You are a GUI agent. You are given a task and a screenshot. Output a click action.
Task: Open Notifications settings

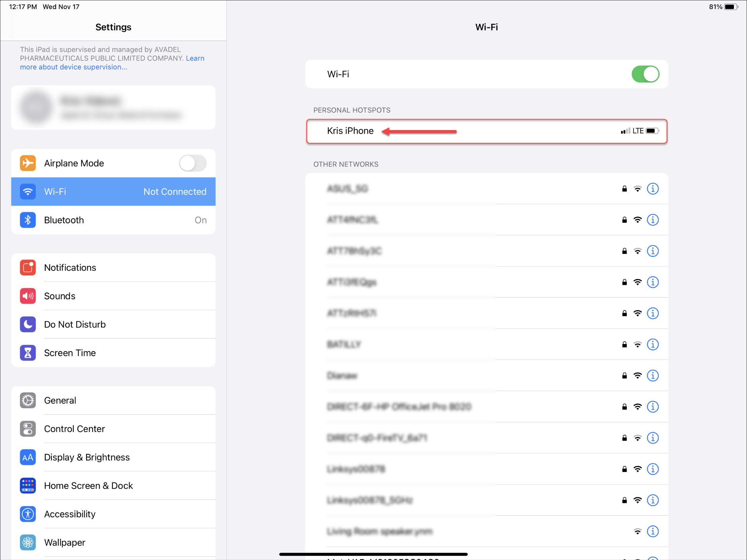click(x=113, y=267)
